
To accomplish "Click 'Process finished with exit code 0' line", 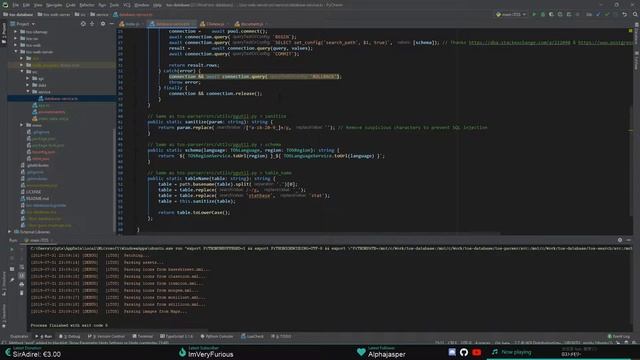I will point(69,325).
